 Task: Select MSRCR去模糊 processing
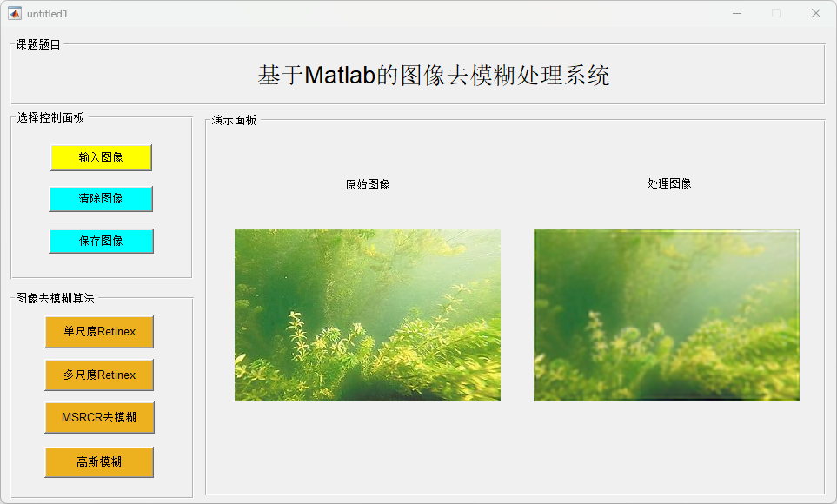(x=99, y=417)
